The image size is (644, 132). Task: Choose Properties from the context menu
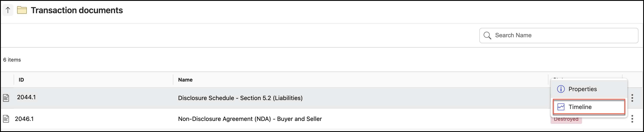coord(582,89)
